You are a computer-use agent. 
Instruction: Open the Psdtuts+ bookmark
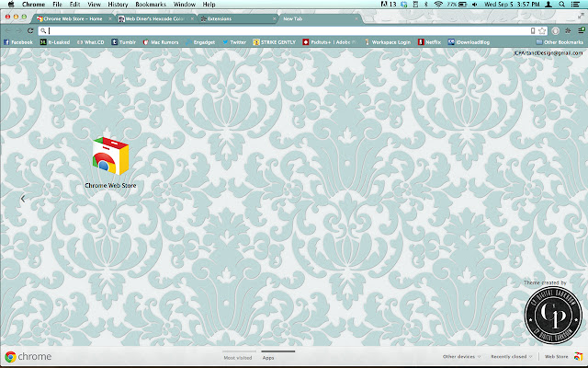[329, 42]
